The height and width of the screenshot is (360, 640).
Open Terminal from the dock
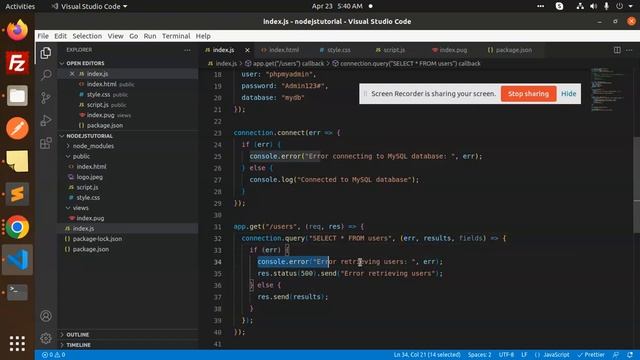[x=17, y=292]
